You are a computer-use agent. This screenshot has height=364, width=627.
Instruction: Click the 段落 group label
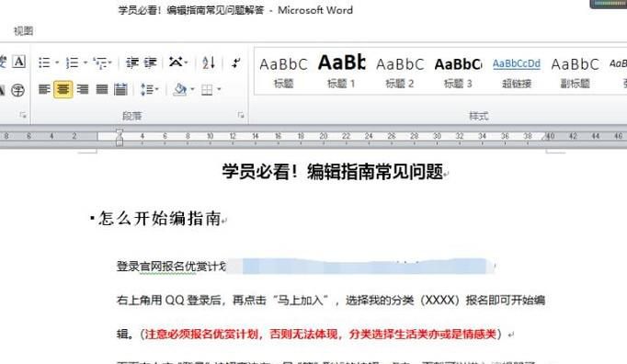click(132, 116)
